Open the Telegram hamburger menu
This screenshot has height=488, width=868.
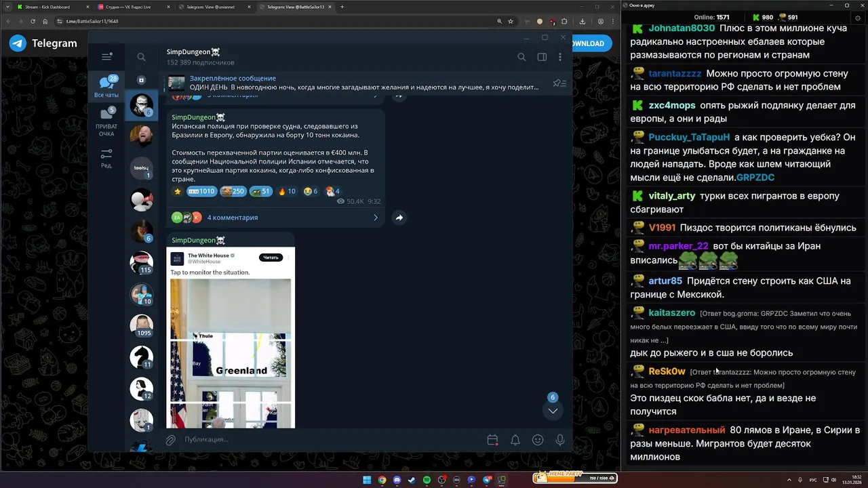(106, 57)
